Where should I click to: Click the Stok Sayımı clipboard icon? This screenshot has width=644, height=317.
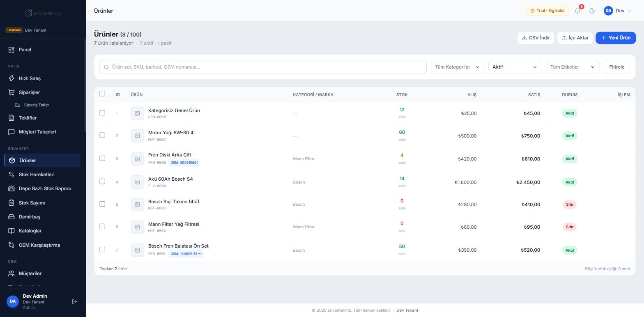click(x=11, y=203)
